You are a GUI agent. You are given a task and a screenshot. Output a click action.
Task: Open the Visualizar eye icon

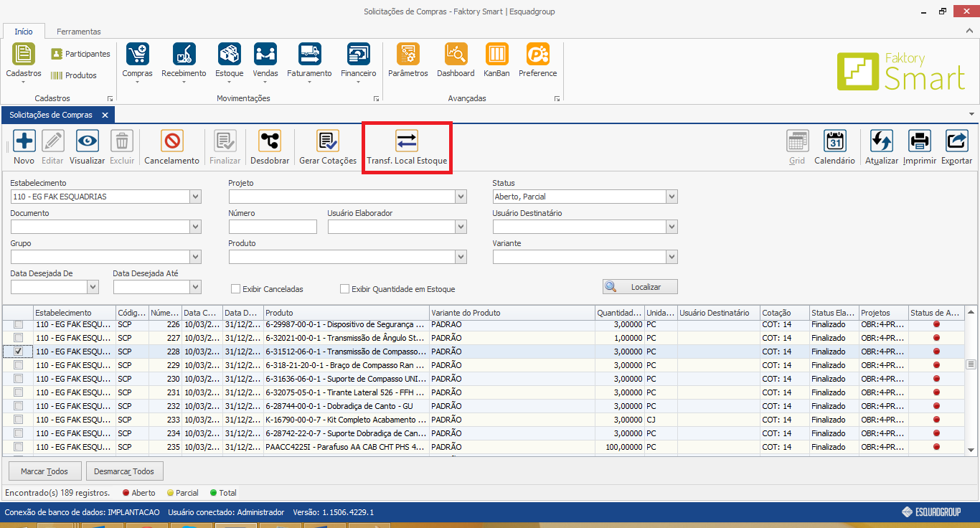(x=88, y=141)
